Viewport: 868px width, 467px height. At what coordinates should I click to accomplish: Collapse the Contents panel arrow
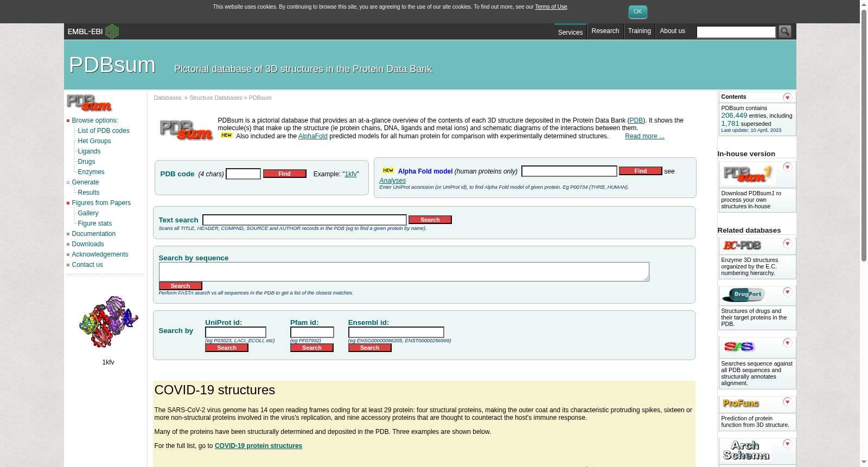[788, 97]
